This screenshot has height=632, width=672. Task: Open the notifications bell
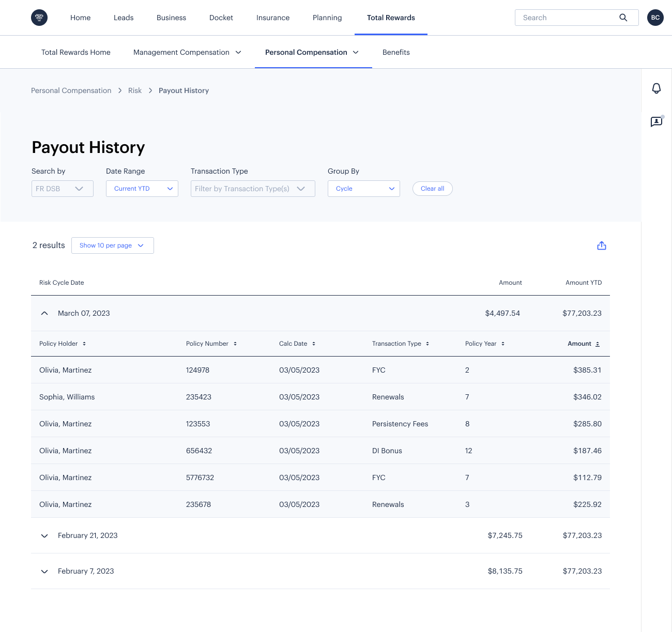(x=656, y=88)
